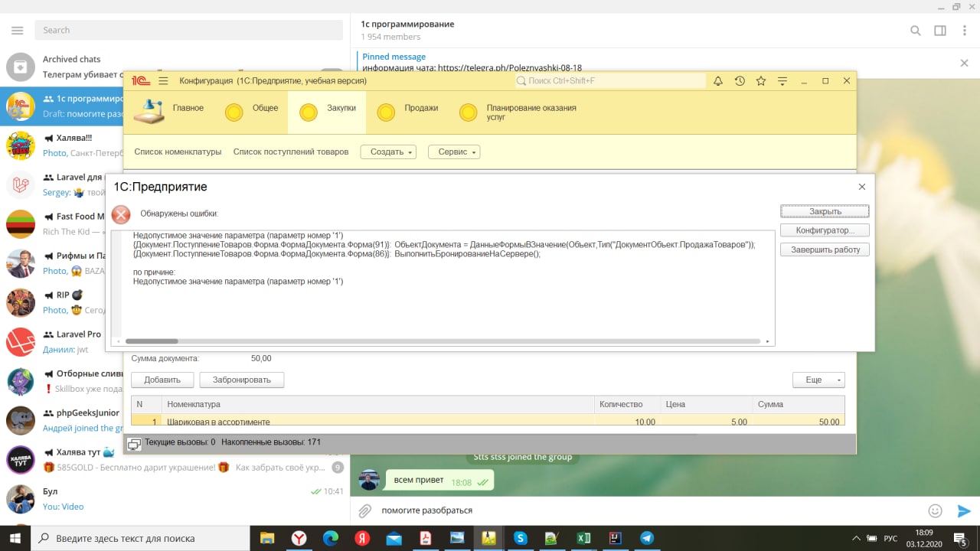Open Telegram from taskbar
The width and height of the screenshot is (980, 551).
pos(647,538)
